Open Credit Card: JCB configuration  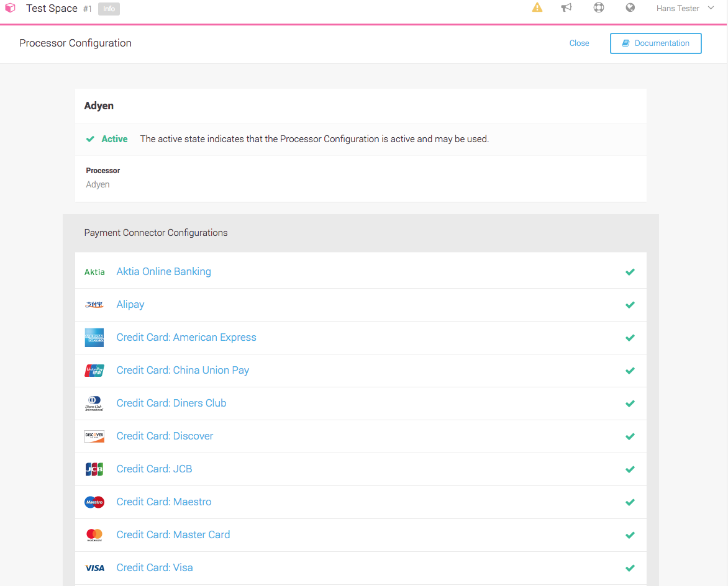coord(154,469)
